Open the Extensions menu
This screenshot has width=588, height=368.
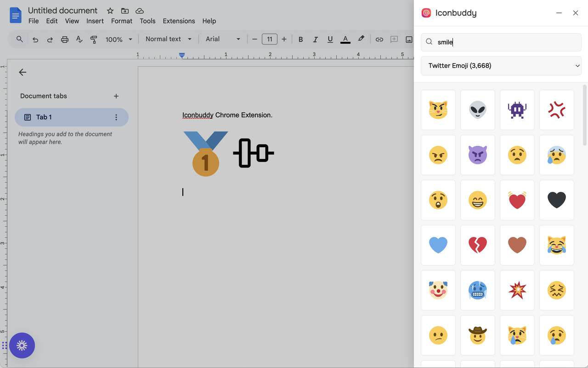coord(179,21)
